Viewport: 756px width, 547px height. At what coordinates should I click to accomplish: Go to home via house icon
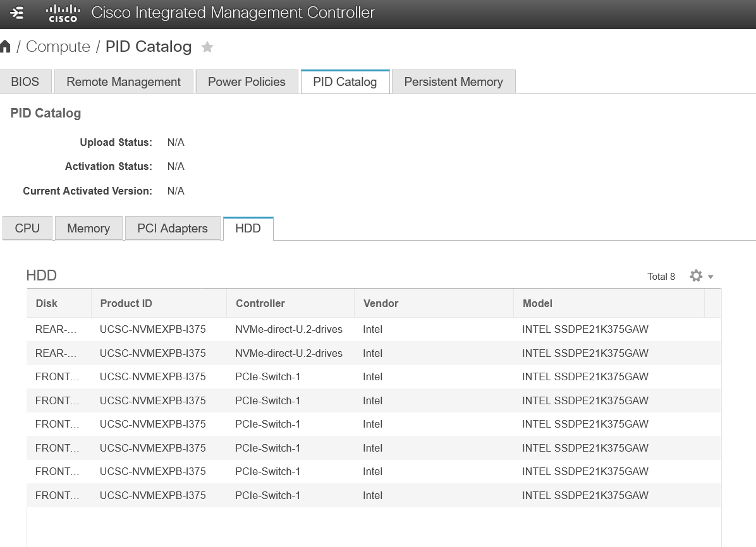6,47
